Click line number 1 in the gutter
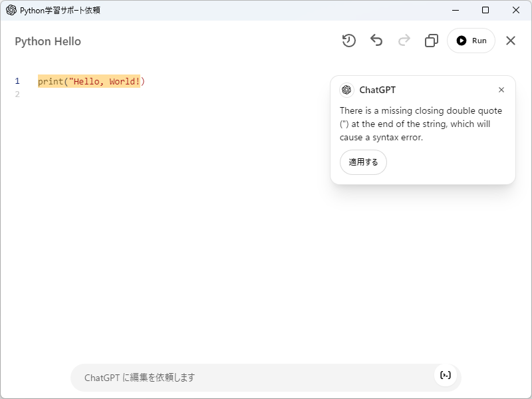The image size is (532, 399). 16,80
